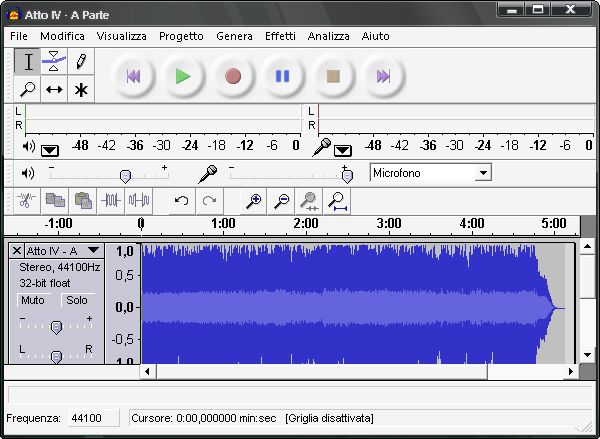The image size is (600, 439).
Task: Open the Genera menu
Action: tap(234, 36)
